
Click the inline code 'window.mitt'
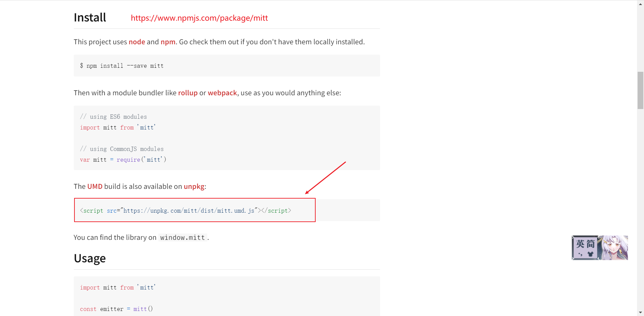click(x=182, y=238)
